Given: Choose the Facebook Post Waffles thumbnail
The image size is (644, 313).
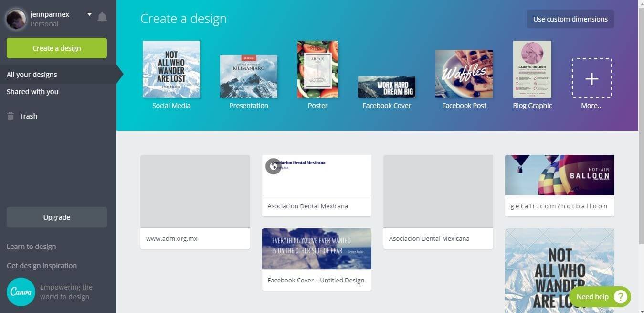Looking at the screenshot, I should pyautogui.click(x=464, y=74).
